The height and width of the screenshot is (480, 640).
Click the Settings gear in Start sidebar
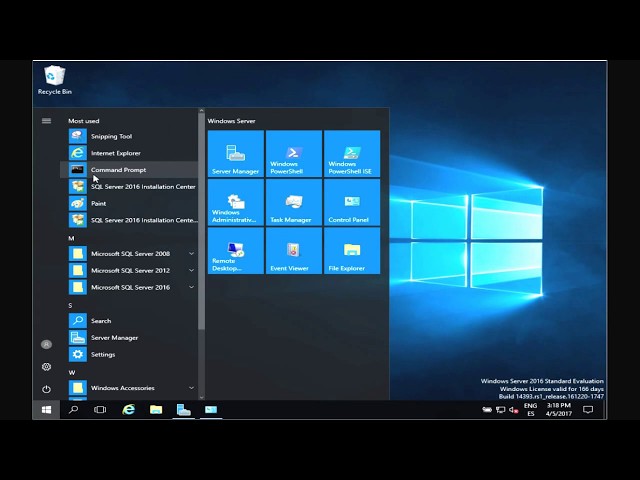point(47,367)
